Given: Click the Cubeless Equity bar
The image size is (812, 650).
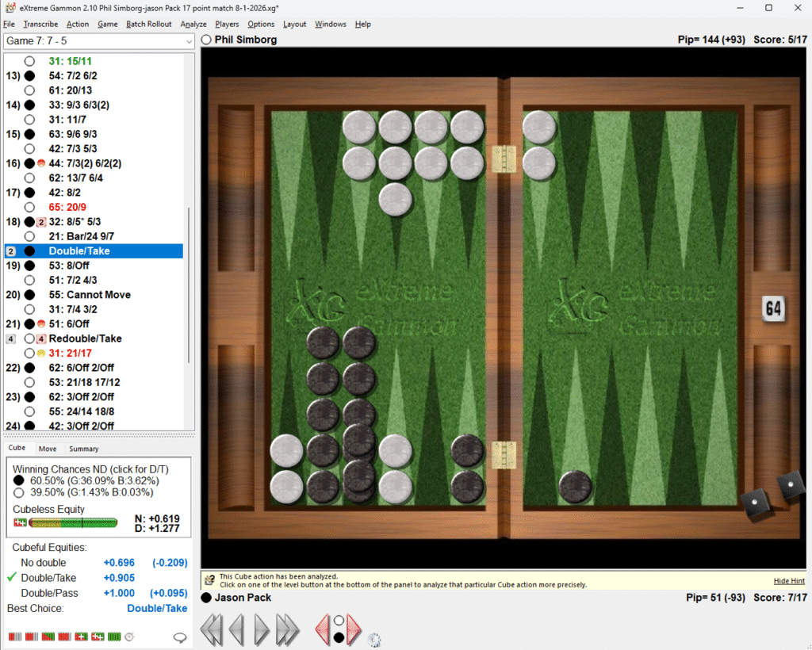Looking at the screenshot, I should [x=73, y=522].
